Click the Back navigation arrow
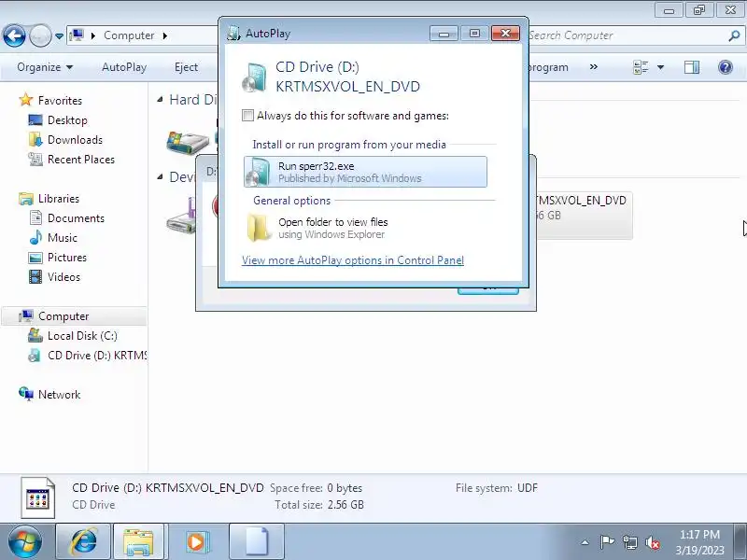Screen dimensions: 747x560 (14, 35)
